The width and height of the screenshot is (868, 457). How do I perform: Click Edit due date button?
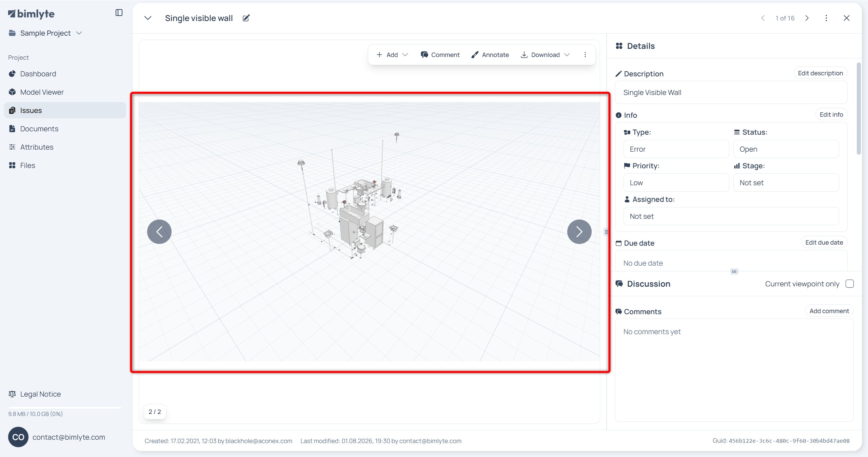click(x=824, y=243)
